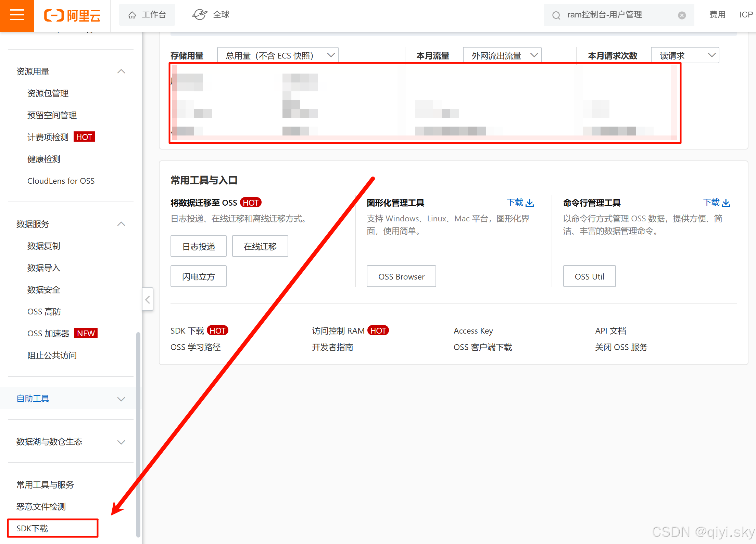Open the 总用量 storage usage dropdown

(330, 55)
